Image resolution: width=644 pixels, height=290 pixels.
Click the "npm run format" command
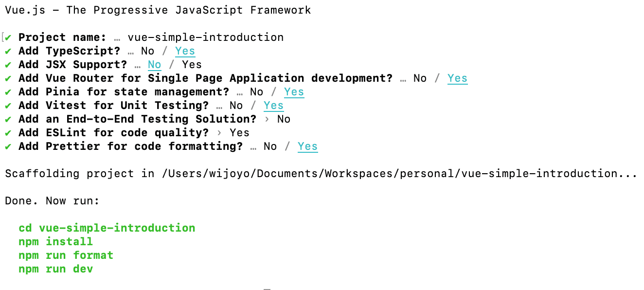coord(66,255)
